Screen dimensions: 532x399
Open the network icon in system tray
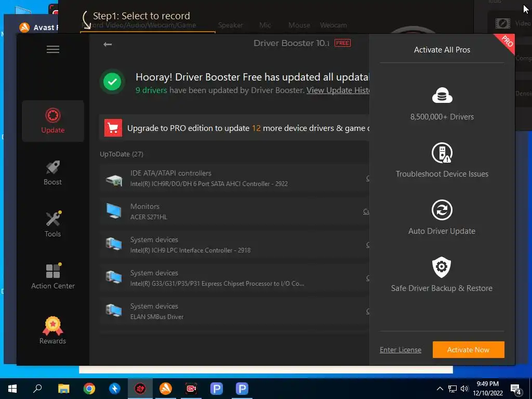point(453,389)
